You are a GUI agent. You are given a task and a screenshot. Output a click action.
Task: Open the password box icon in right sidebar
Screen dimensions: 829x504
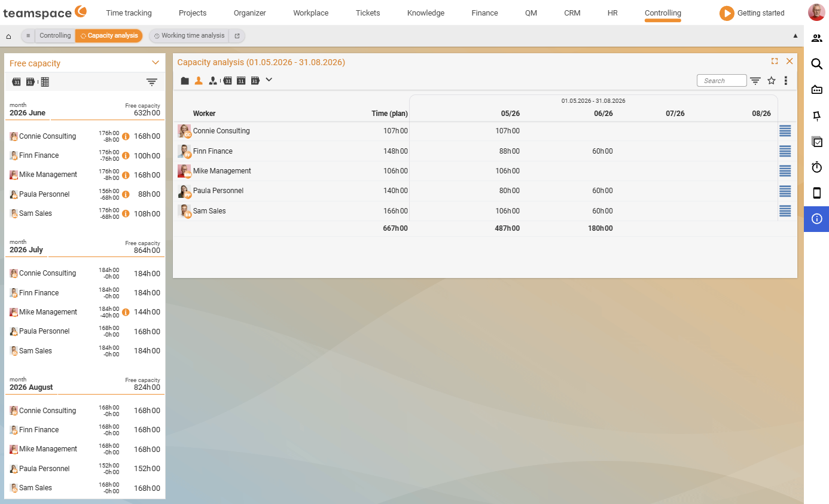click(816, 90)
